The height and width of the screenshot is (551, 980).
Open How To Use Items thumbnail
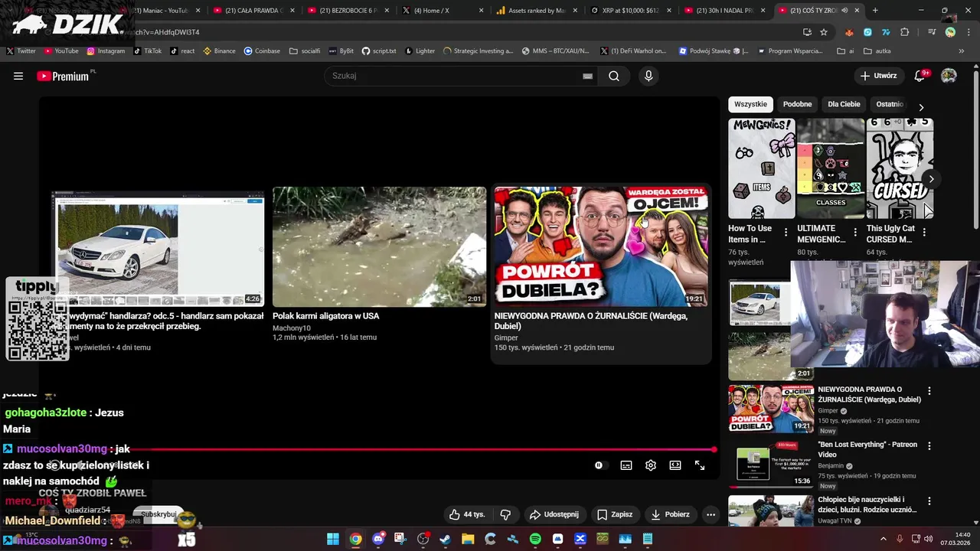click(762, 168)
